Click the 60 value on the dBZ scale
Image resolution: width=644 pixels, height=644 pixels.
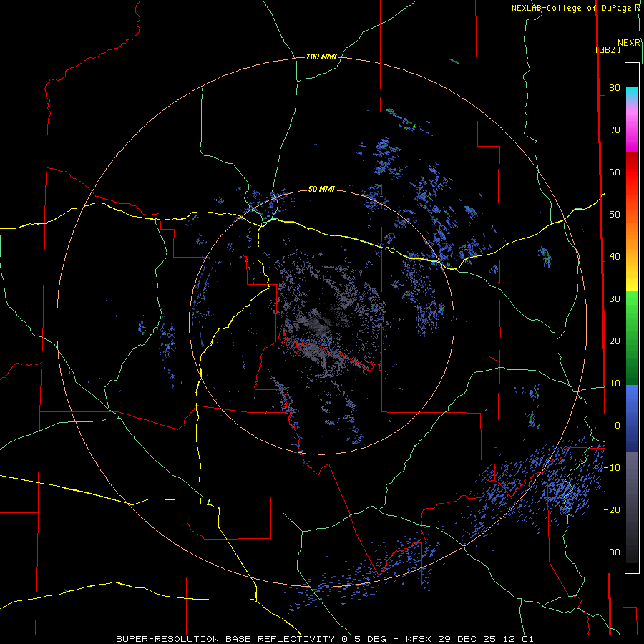click(x=615, y=172)
